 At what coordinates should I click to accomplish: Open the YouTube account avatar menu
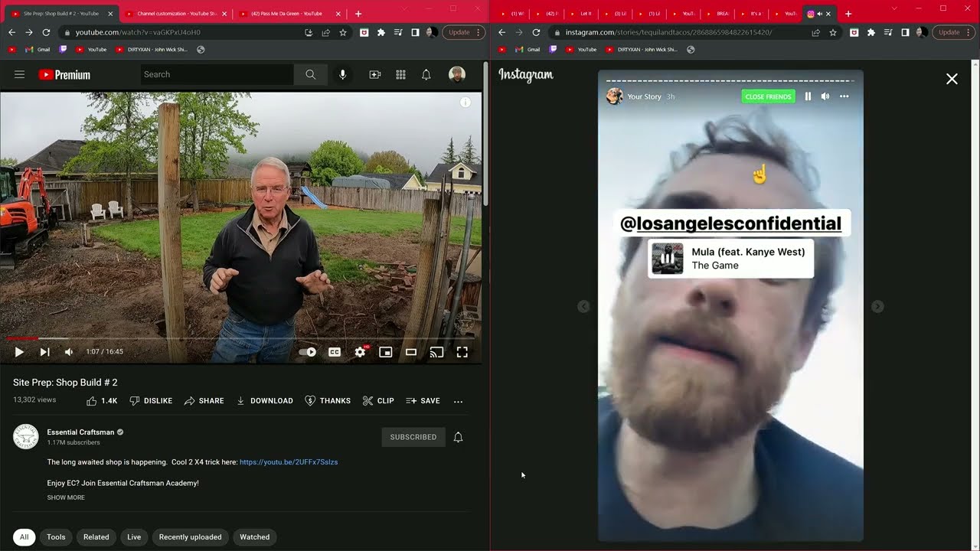click(x=457, y=74)
